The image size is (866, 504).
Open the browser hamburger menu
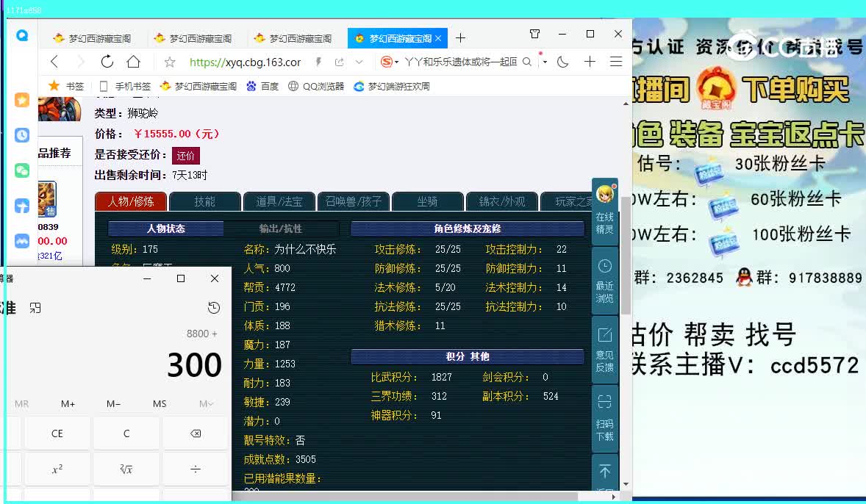point(616,62)
